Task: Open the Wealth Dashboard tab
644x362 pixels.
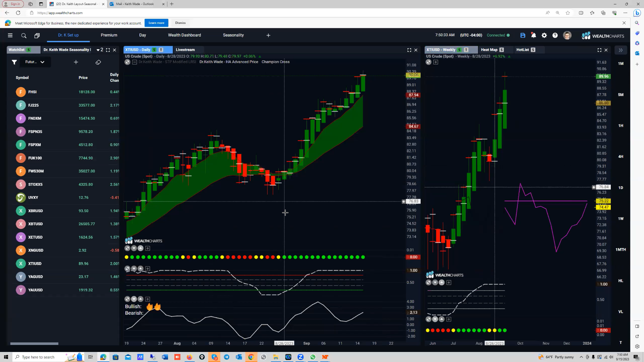Action: pos(184,35)
